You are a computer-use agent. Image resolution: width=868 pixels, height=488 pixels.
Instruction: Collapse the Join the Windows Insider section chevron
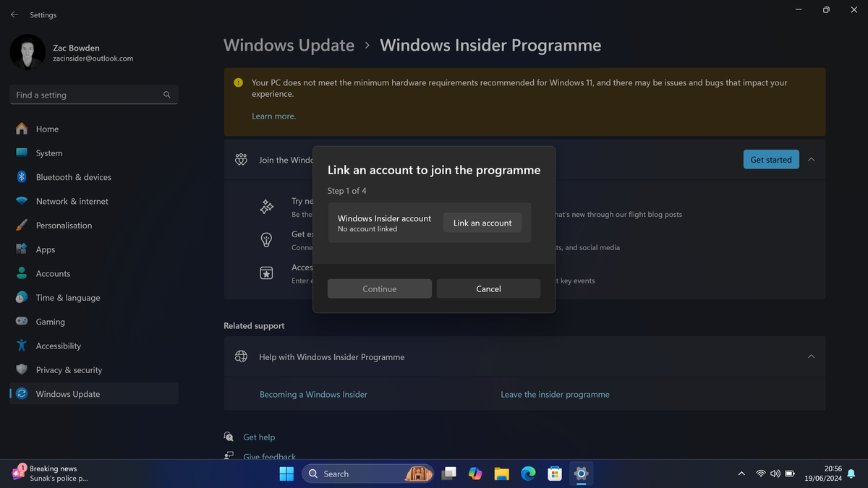point(811,160)
